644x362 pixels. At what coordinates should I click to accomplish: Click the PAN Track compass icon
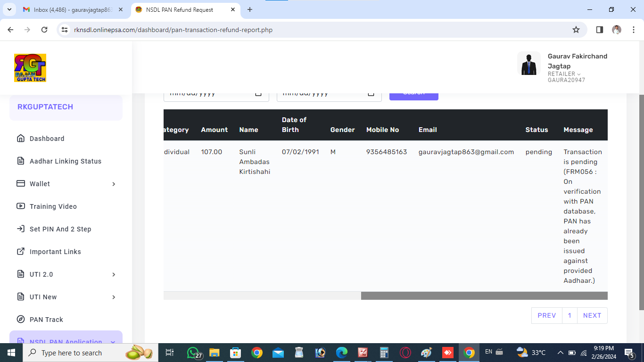click(21, 320)
